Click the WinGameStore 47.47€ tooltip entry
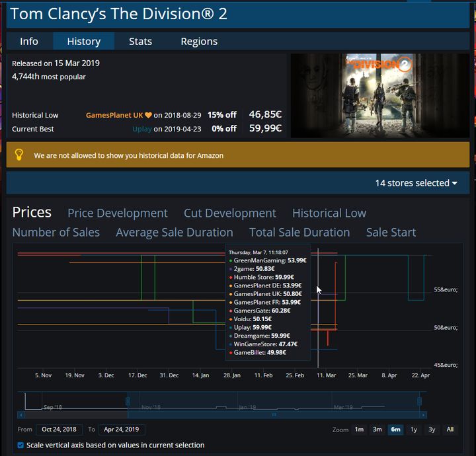Image resolution: width=476 pixels, height=456 pixels. point(263,344)
